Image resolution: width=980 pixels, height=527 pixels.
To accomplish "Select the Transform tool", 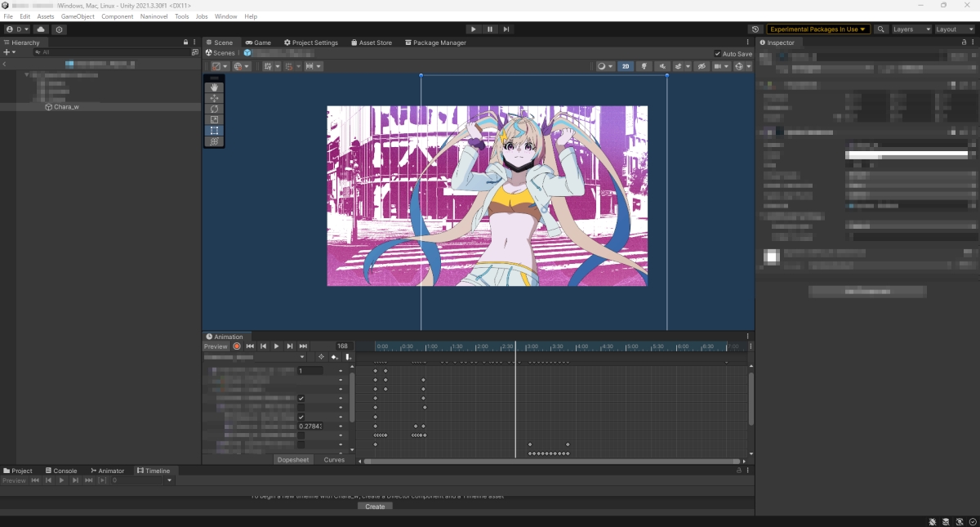I will tap(215, 141).
